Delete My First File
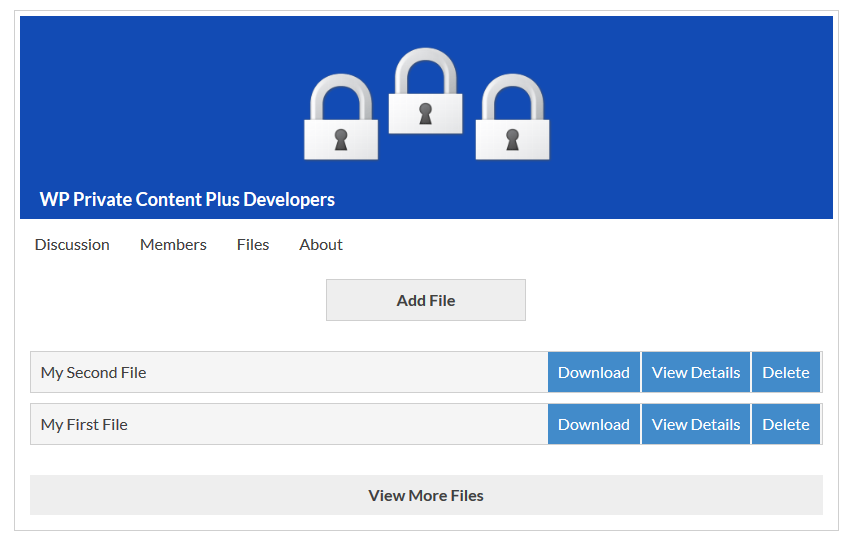Viewport: 851px width, 548px height. coord(786,424)
